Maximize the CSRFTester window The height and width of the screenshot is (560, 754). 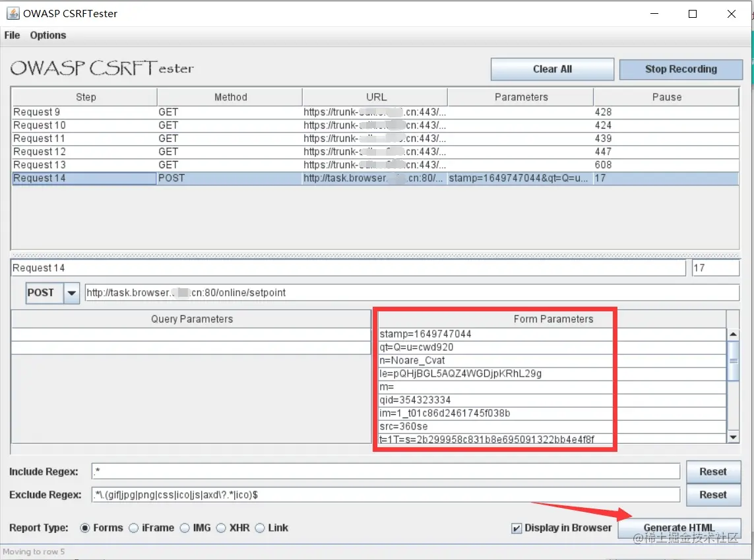[x=693, y=13]
